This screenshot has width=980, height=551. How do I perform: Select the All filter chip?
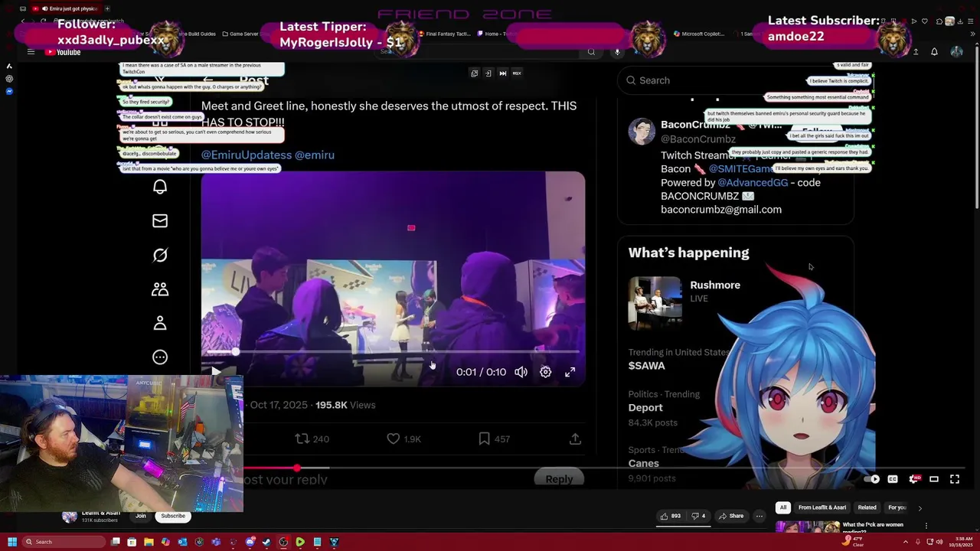[782, 507]
